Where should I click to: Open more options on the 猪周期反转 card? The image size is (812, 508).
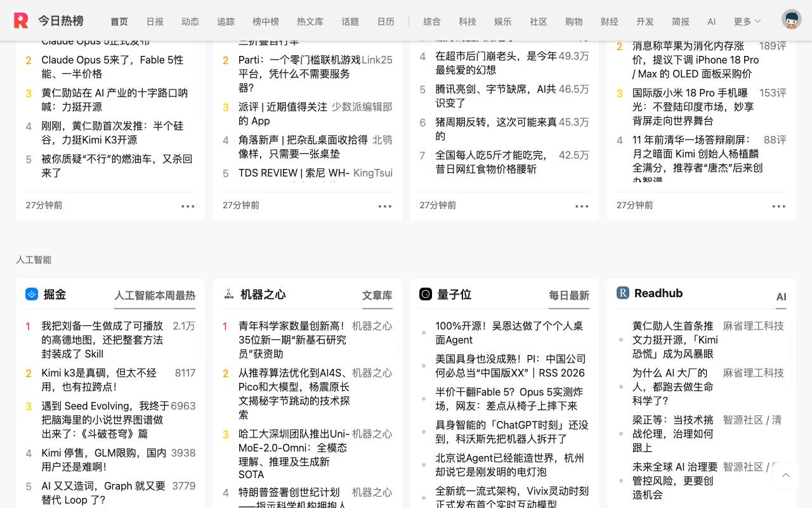click(x=582, y=206)
